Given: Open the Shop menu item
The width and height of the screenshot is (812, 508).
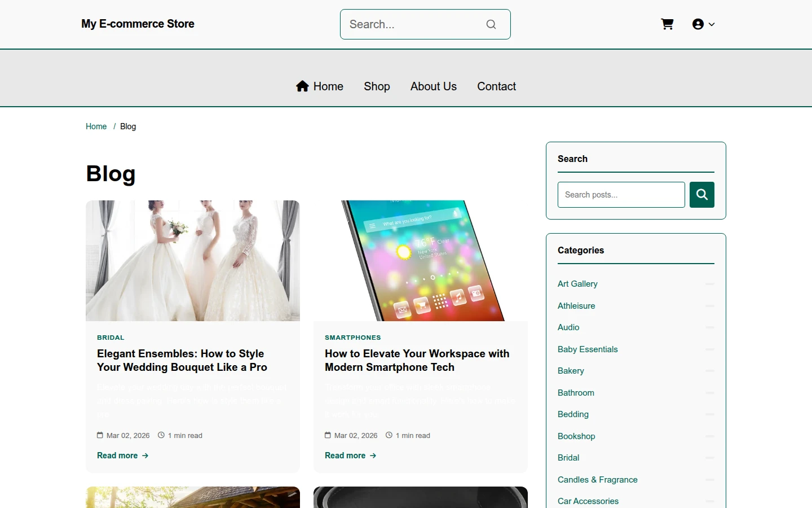Looking at the screenshot, I should [377, 86].
